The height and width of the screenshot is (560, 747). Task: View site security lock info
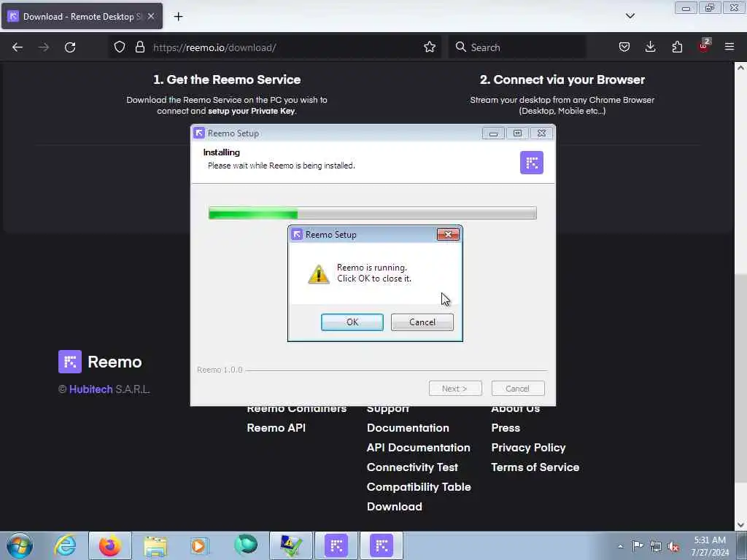click(139, 47)
